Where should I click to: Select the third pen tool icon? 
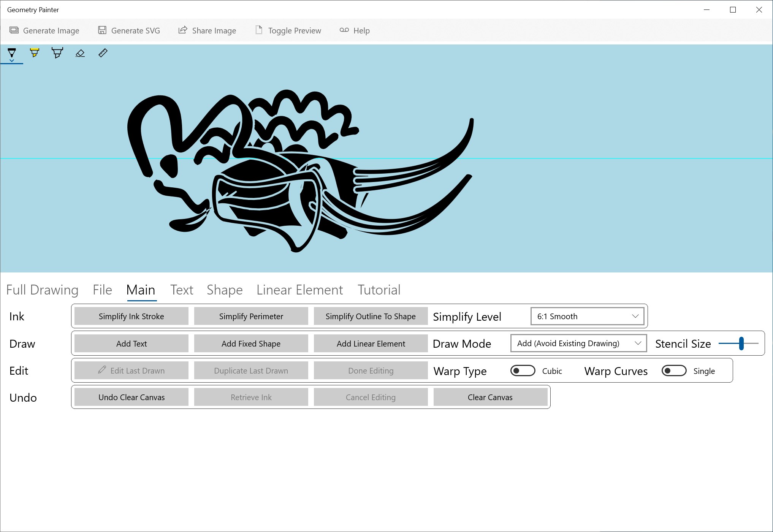[x=57, y=52]
